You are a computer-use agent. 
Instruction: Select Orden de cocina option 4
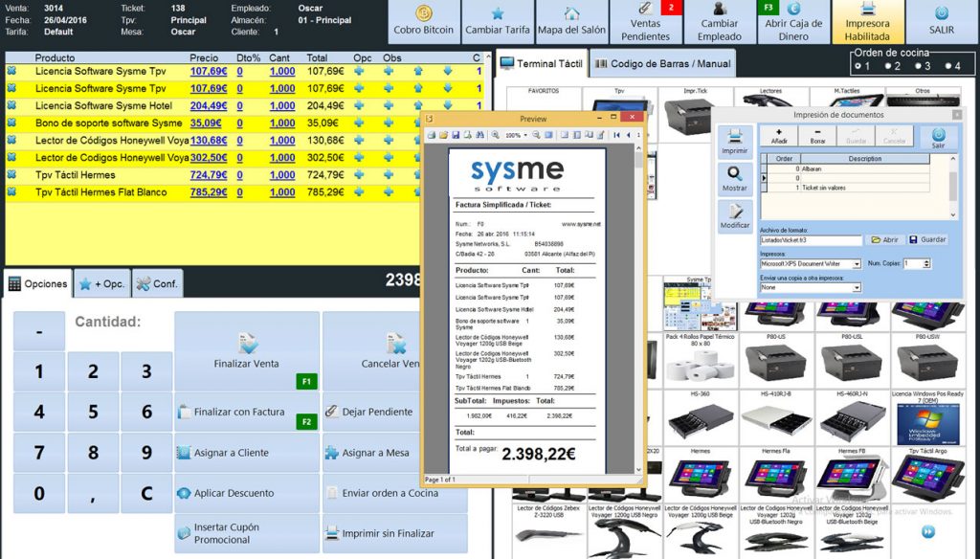(948, 66)
